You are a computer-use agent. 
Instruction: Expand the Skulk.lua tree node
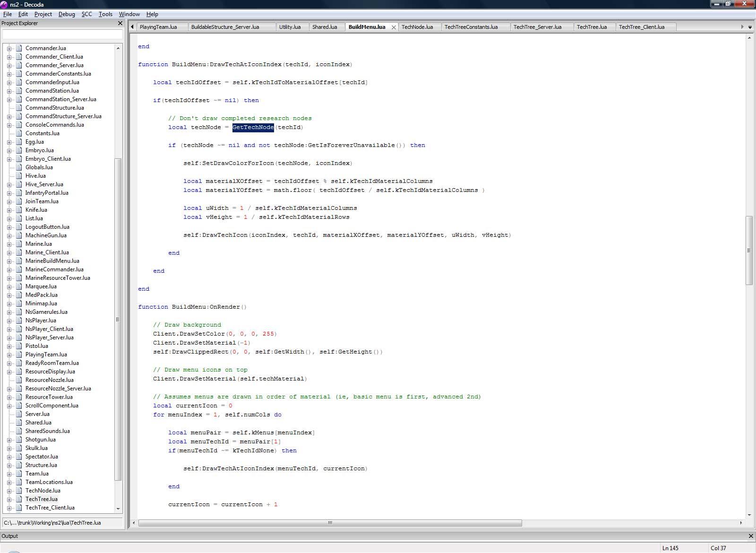[x=9, y=448]
